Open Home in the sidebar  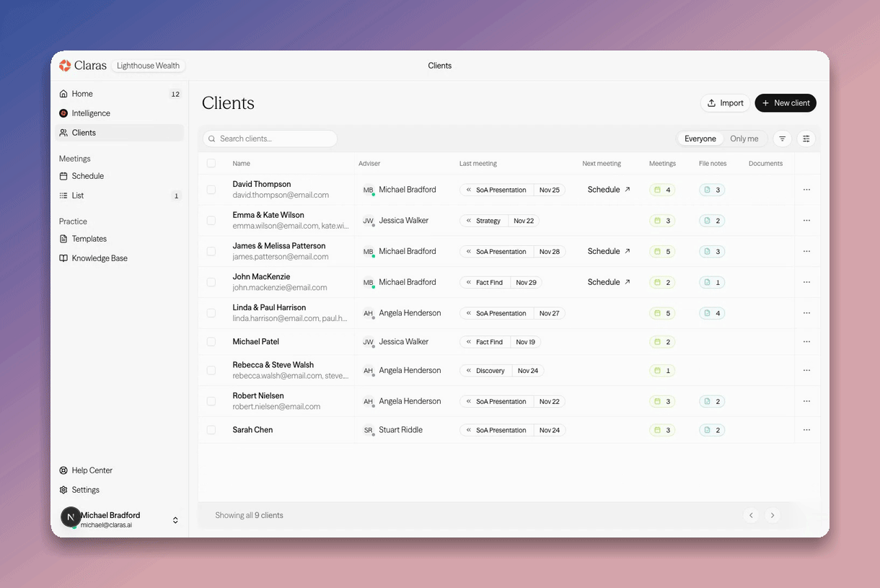(x=120, y=94)
